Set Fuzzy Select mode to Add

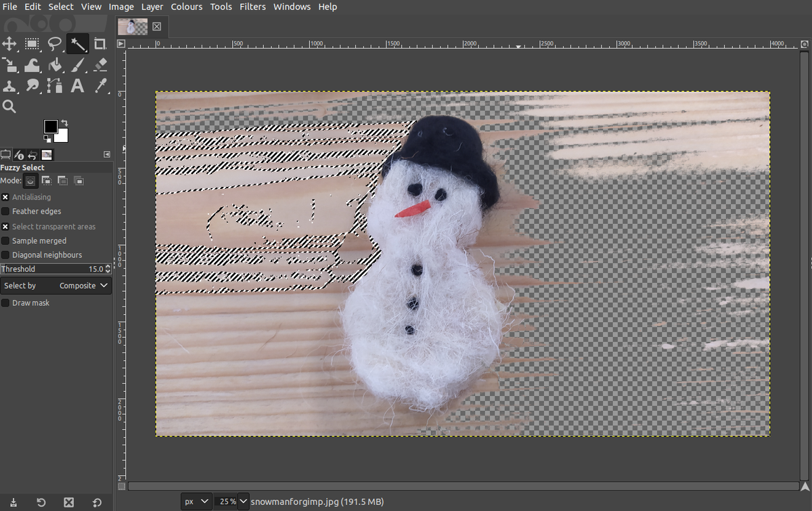46,181
